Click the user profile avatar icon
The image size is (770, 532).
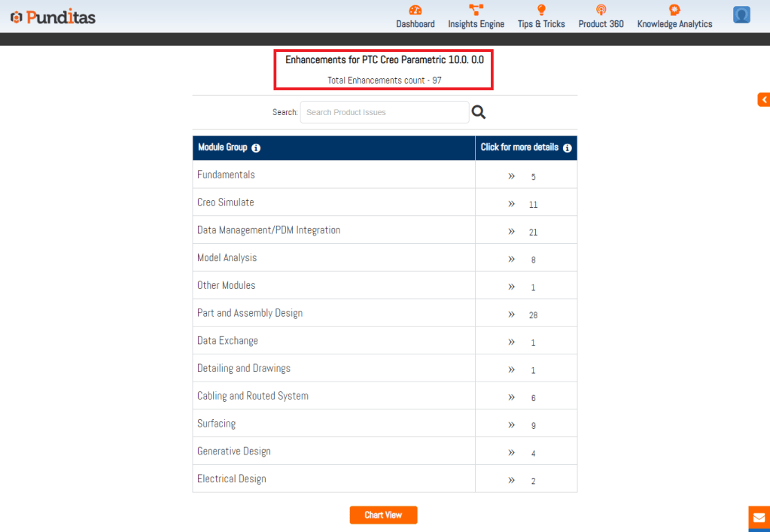point(741,15)
